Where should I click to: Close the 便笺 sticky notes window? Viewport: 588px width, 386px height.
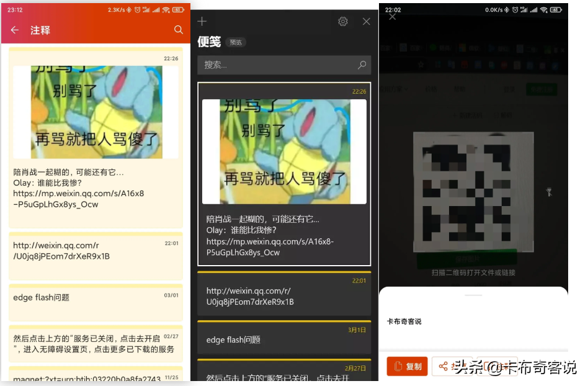pos(367,21)
